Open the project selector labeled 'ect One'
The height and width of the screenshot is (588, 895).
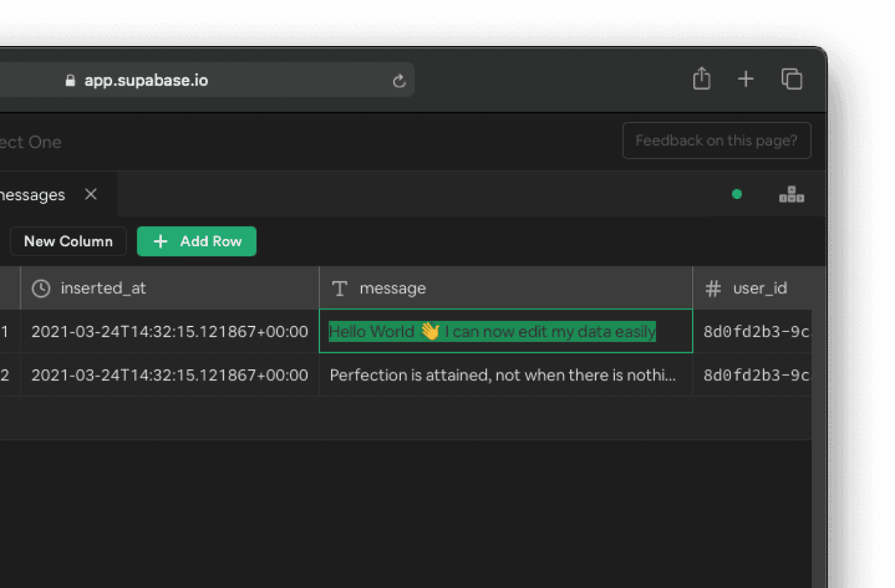tap(31, 141)
